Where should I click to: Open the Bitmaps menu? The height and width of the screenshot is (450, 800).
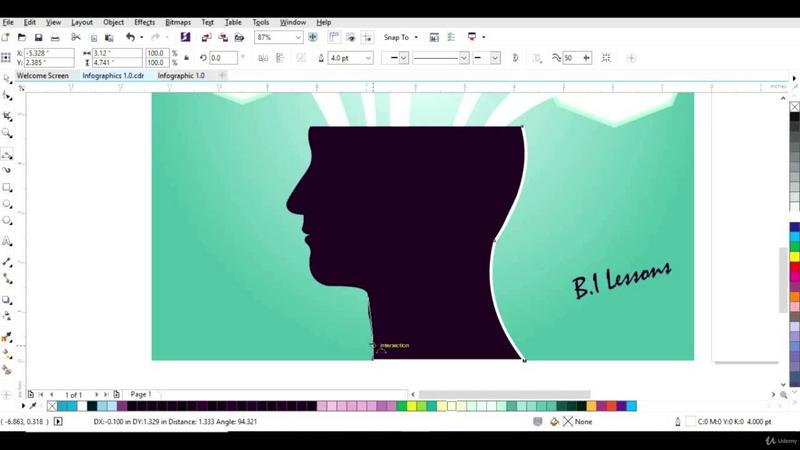click(x=178, y=22)
